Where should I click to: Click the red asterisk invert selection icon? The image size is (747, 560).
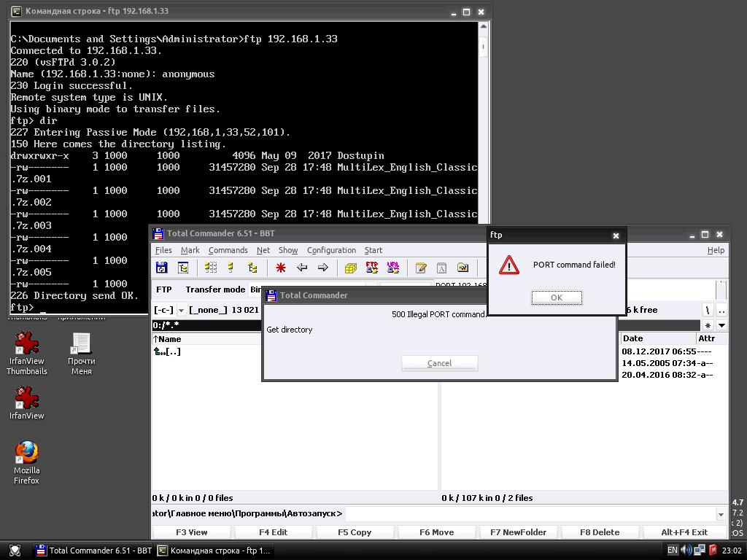281,268
